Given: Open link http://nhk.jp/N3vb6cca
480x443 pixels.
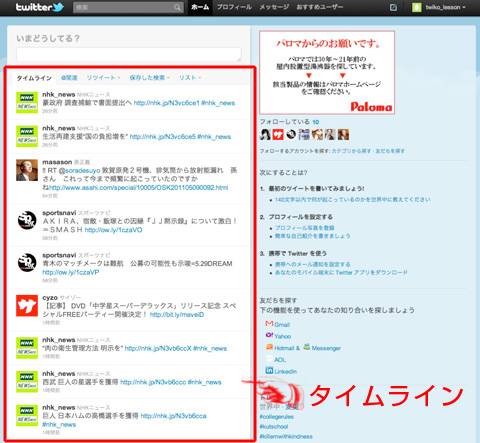Looking at the screenshot, I should click(x=173, y=416).
